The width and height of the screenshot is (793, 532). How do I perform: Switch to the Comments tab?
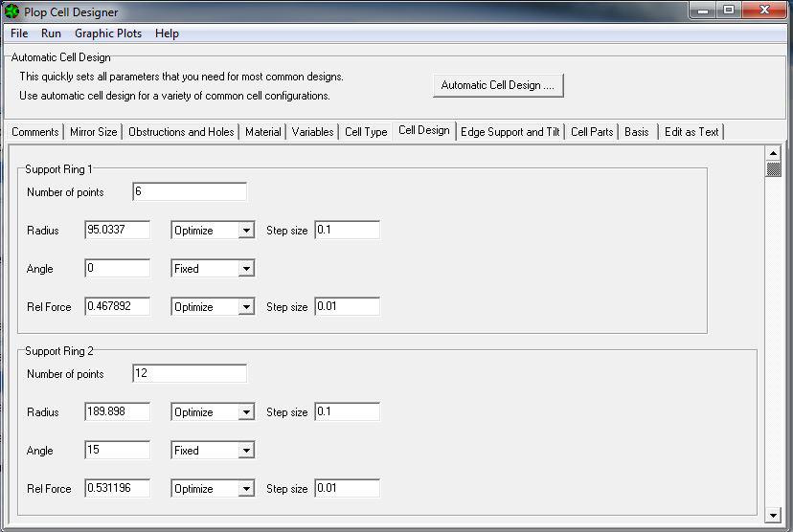pyautogui.click(x=34, y=132)
